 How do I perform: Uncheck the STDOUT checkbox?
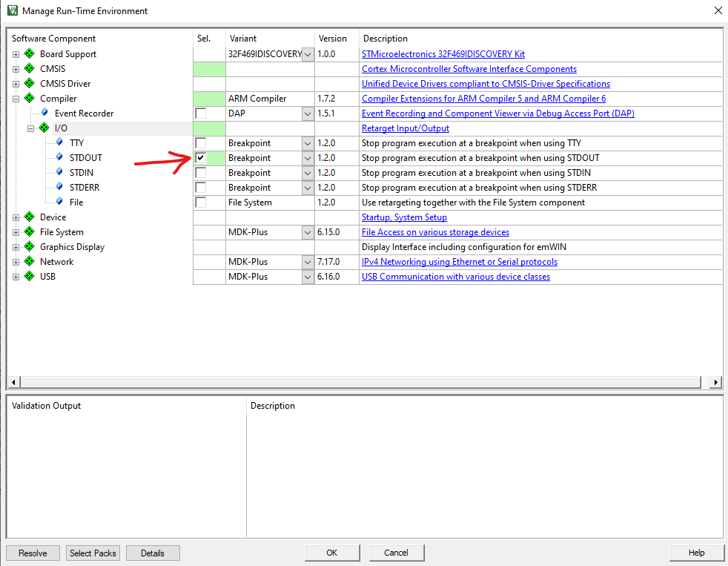tap(201, 158)
